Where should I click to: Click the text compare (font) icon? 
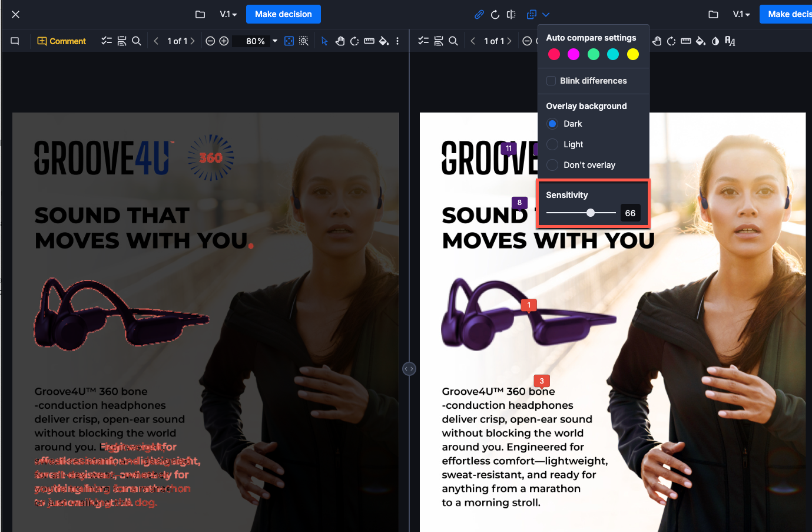pos(730,41)
